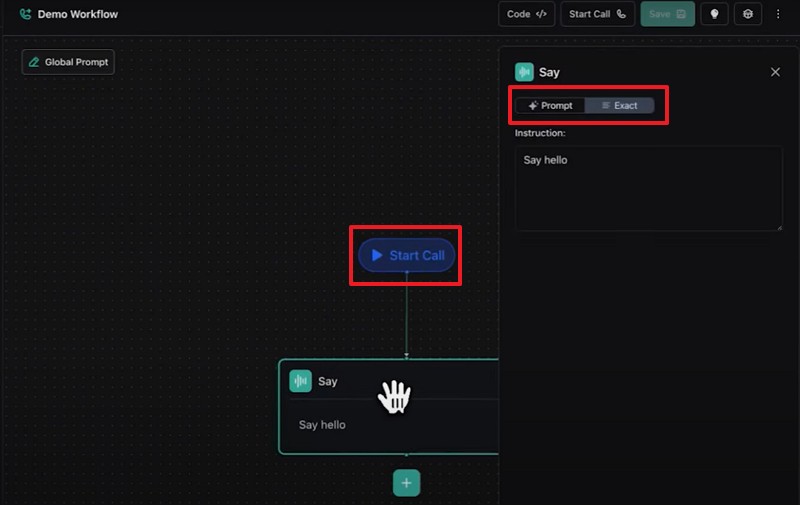Screen dimensions: 800x505
Task: Click the Say node title on canvas
Action: pos(328,381)
